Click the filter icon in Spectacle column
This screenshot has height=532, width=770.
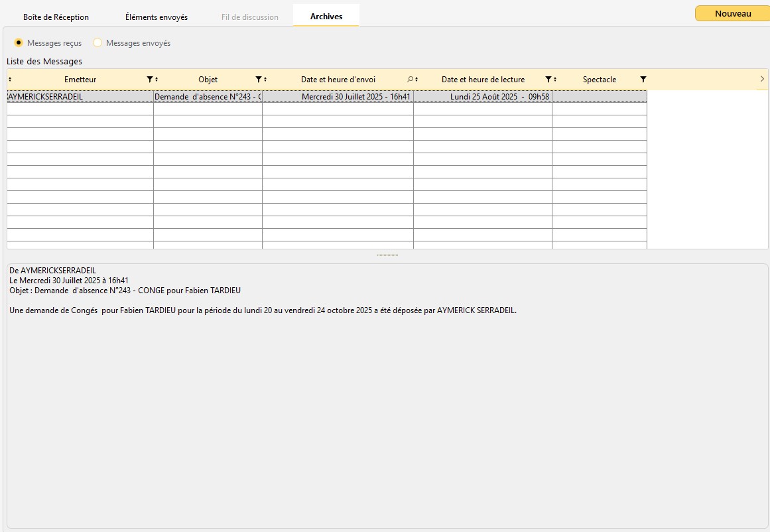[643, 80]
